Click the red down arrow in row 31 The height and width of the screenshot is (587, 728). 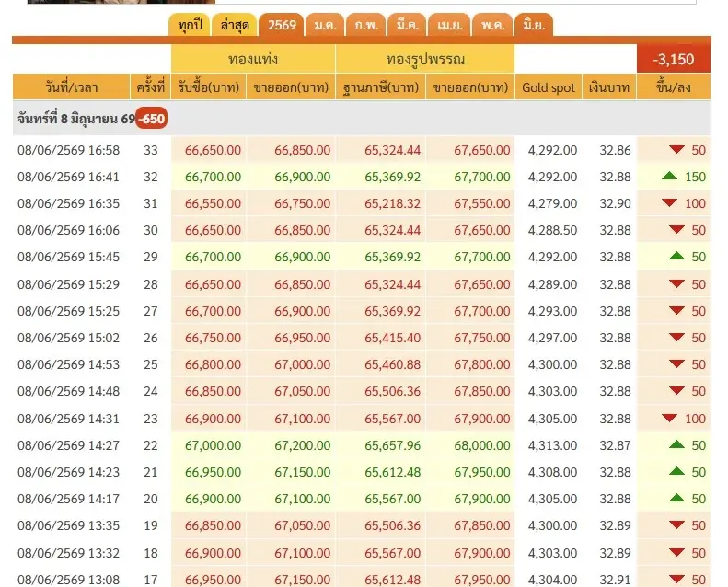(x=669, y=202)
